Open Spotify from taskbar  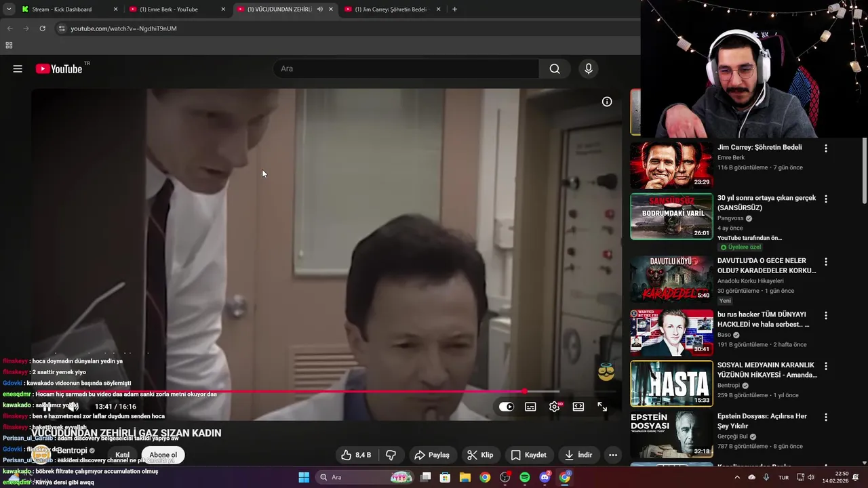[x=525, y=477]
